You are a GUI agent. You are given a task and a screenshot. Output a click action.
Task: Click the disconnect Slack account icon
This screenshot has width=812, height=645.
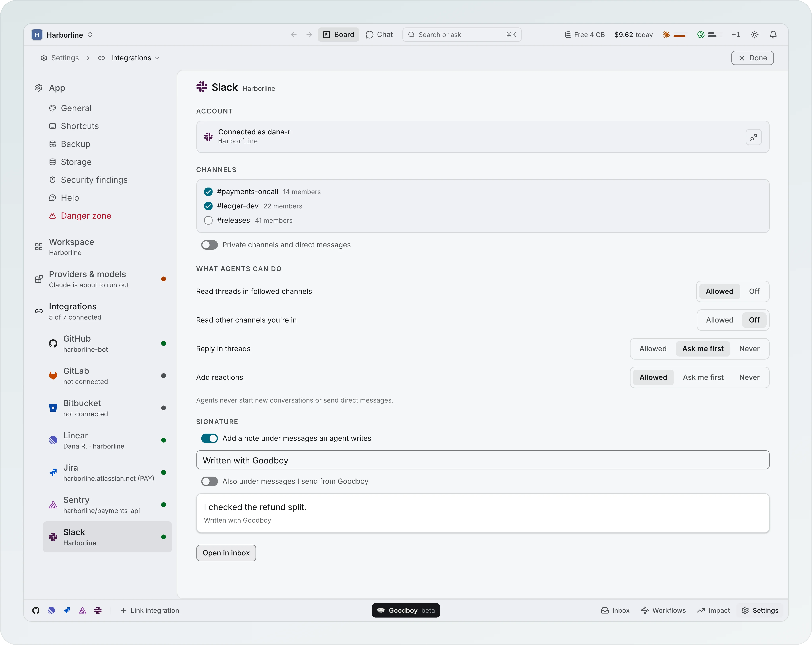[754, 137]
